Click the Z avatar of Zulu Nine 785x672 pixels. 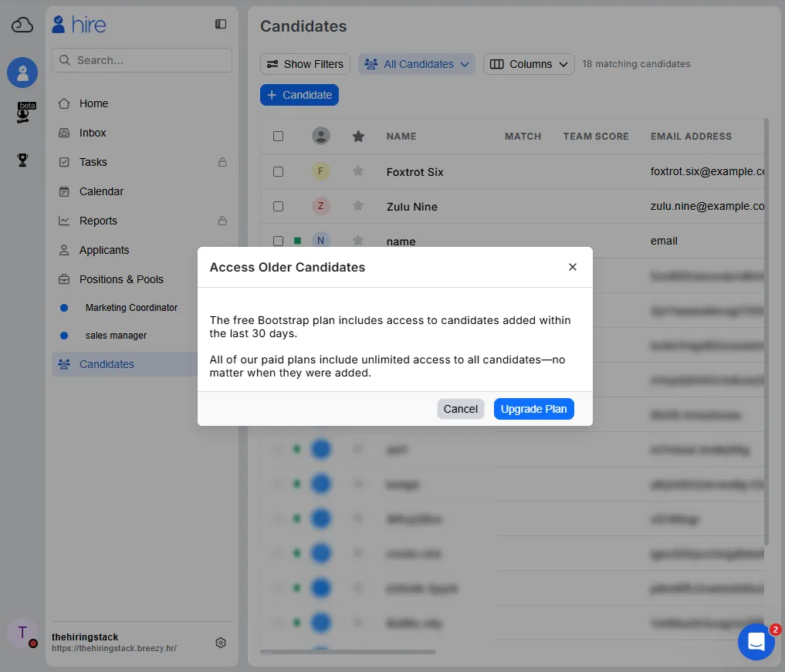[x=321, y=206]
